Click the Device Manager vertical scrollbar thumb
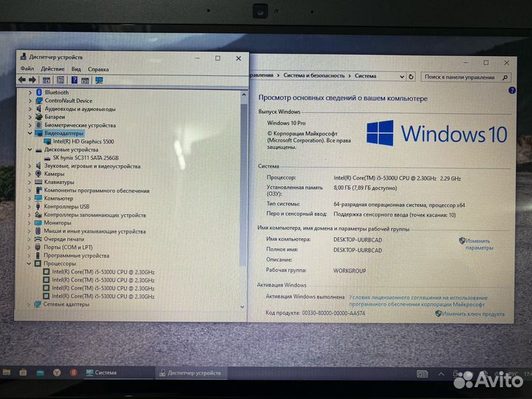Screen dimensions: 532x399 pyautogui.click(x=243, y=185)
